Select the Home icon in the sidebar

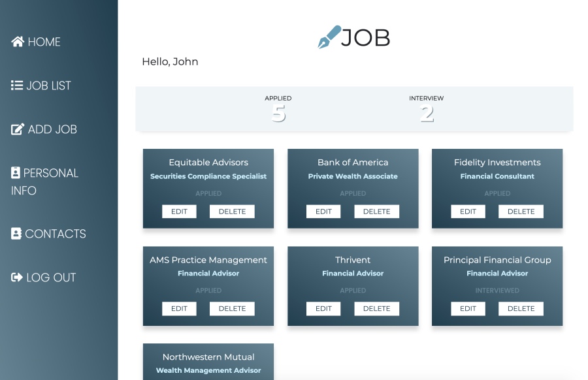point(16,42)
